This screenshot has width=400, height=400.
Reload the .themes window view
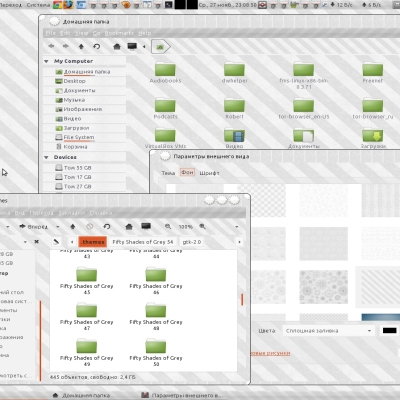pyautogui.click(x=107, y=227)
